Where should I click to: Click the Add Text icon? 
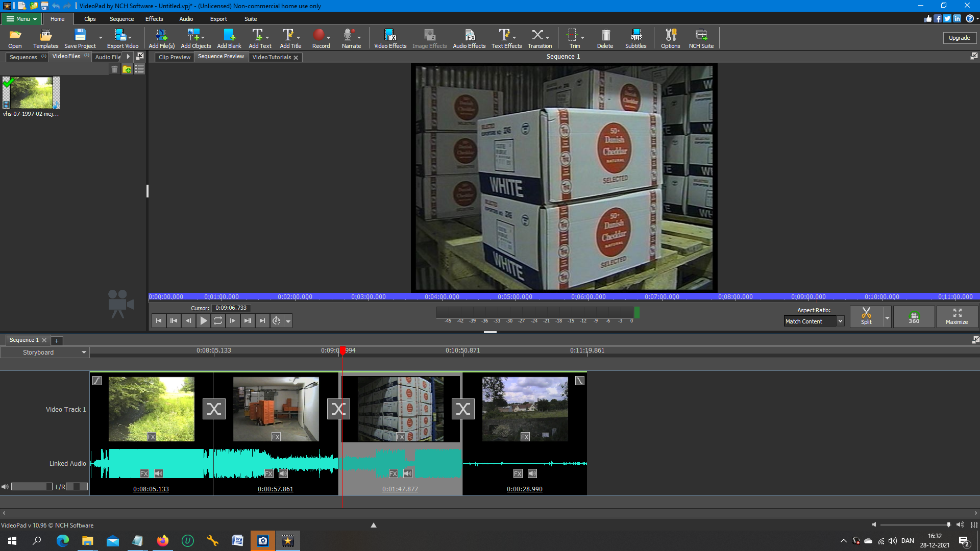tap(260, 38)
